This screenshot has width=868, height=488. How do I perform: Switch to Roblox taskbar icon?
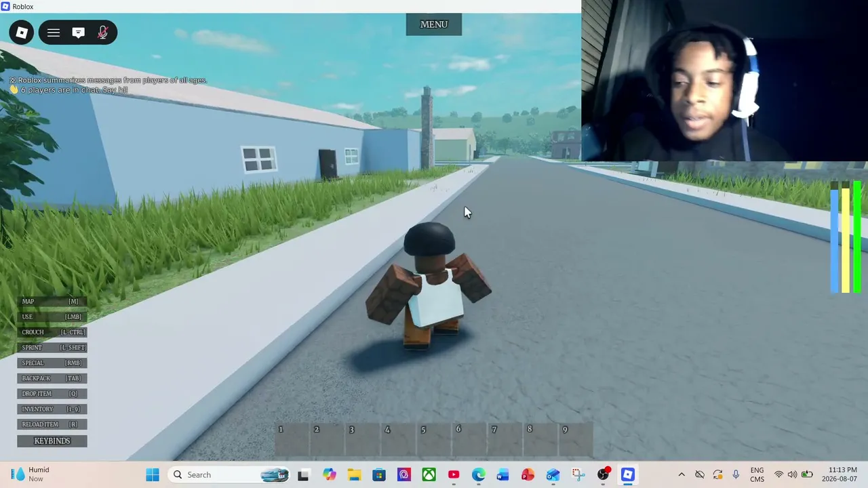point(628,474)
